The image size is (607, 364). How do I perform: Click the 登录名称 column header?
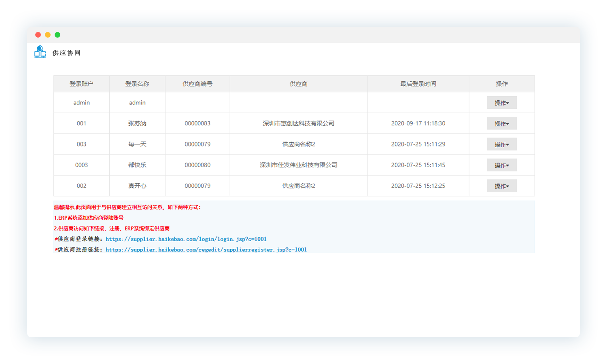[x=137, y=84]
